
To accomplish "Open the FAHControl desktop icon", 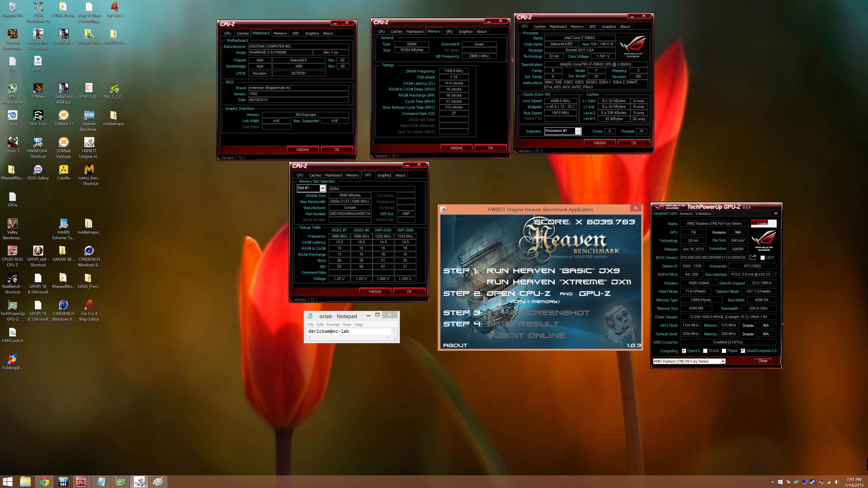I will point(12,335).
